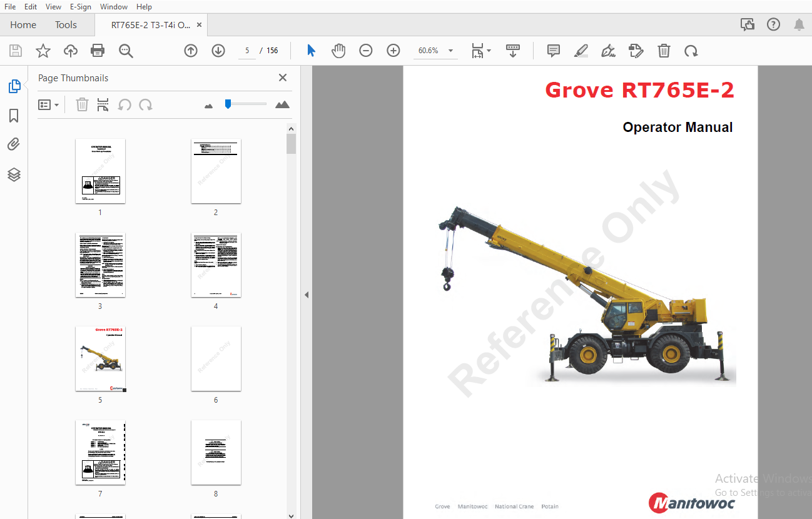Open fit page options icon
The height and width of the screenshot is (519, 812).
480,51
